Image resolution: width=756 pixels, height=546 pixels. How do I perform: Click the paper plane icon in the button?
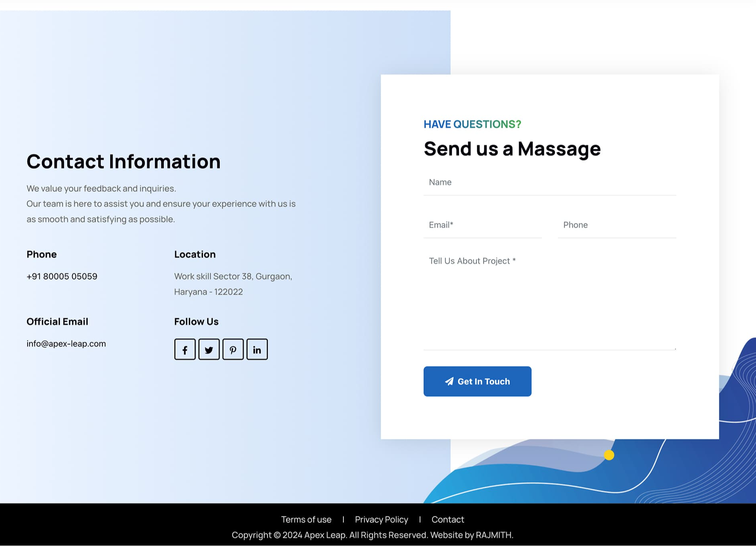click(x=449, y=382)
